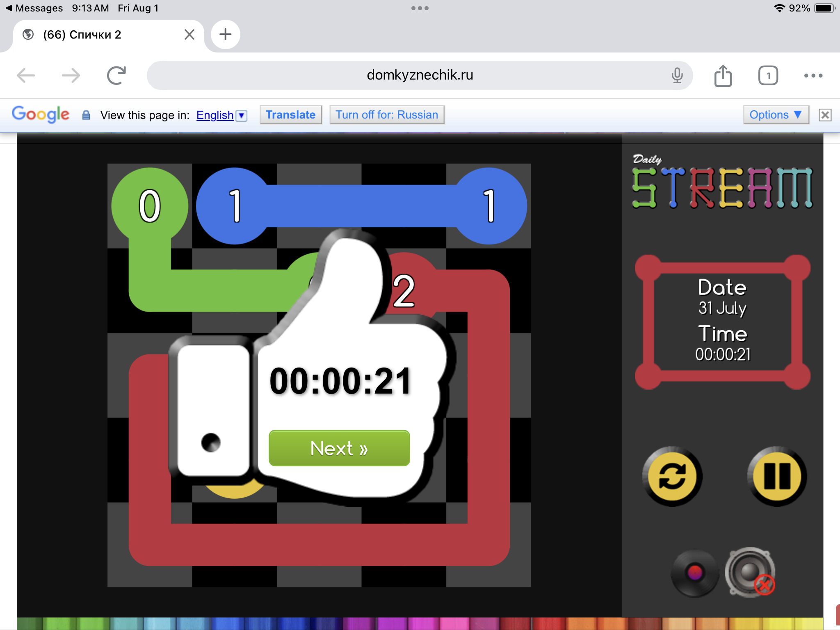Open a new tab with the plus button
The width and height of the screenshot is (840, 630).
[225, 34]
